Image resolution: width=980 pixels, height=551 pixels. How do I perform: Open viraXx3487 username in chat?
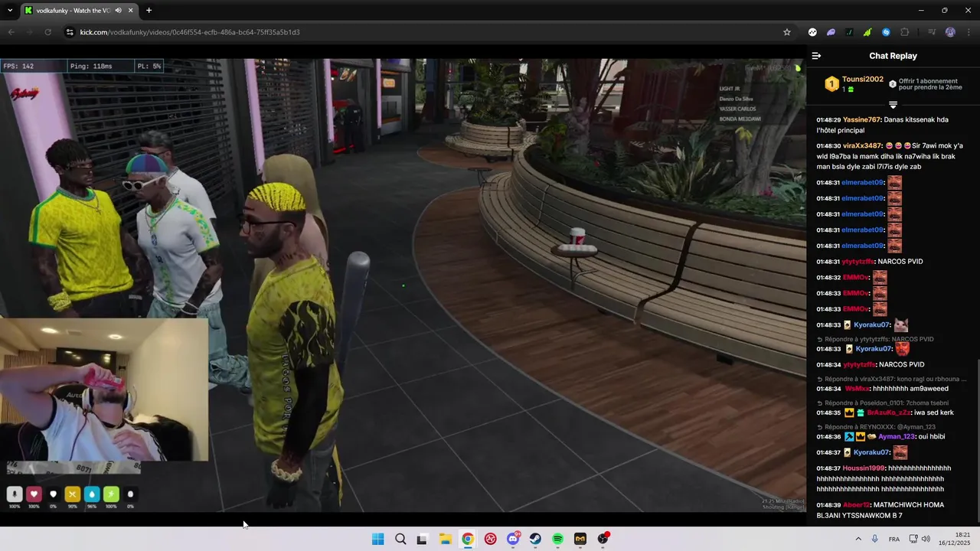tap(862, 146)
